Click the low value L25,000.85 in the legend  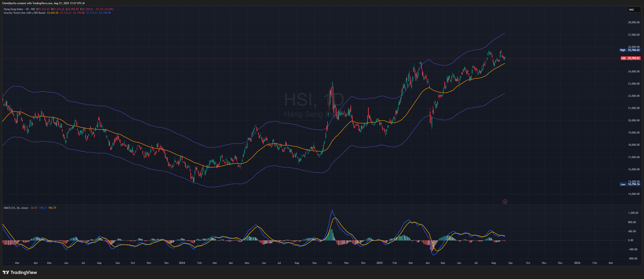pyautogui.click(x=72, y=9)
